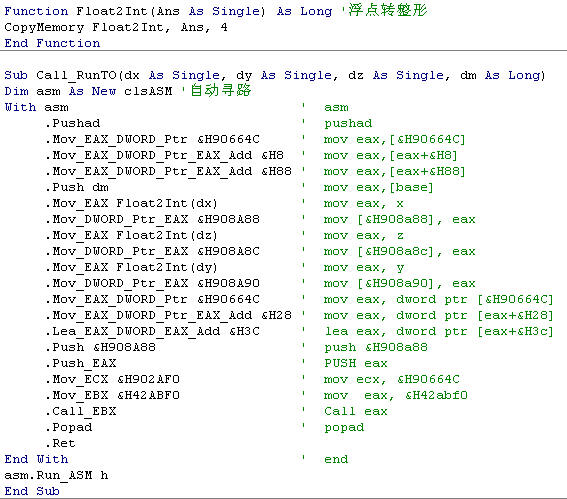This screenshot has height=499, width=567.
Task: Select the 'CopyMemory Float2Int, Ans, 4' line
Action: [x=116, y=28]
